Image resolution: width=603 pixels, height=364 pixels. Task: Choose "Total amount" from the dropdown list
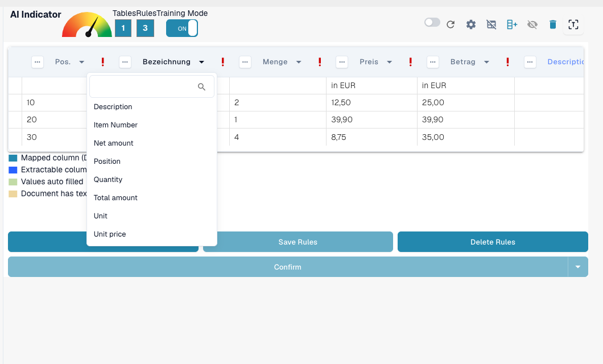[152, 197]
